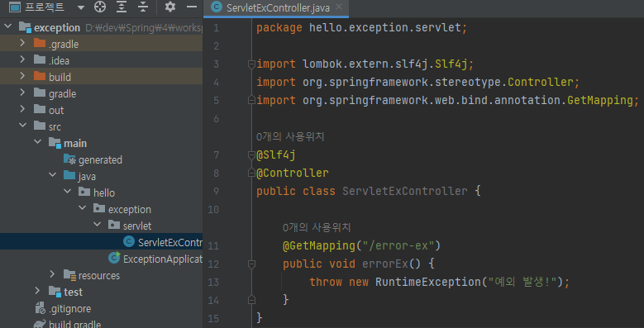The image size is (644, 328).
Task: Select the src folder icon
Action: (40, 126)
